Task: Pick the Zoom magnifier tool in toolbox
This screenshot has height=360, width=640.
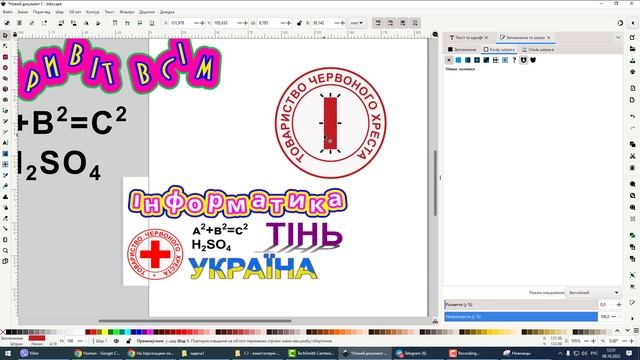Action: click(5, 250)
